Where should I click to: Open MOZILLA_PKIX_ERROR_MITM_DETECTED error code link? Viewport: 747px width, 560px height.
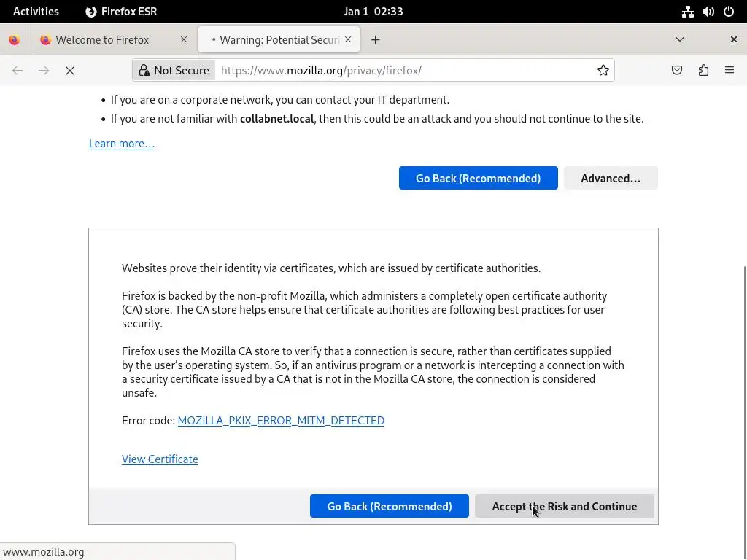coord(281,421)
